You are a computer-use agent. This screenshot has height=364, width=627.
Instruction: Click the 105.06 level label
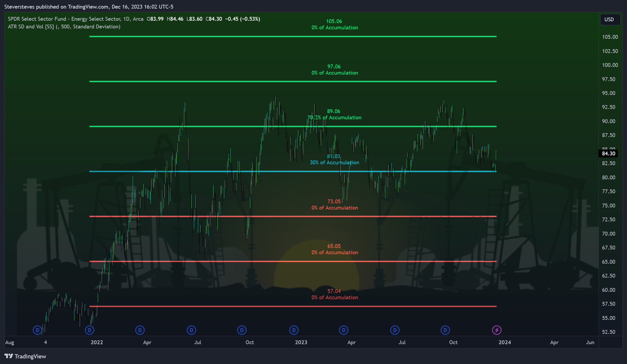[334, 21]
